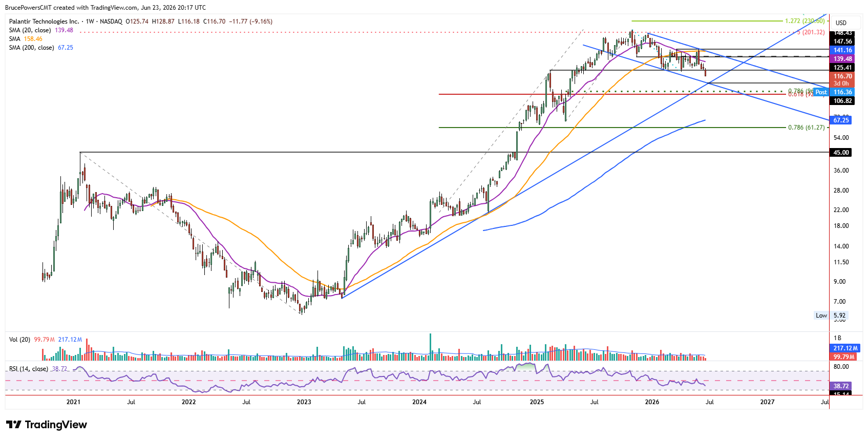Click the 80.00 RSI axis value
The width and height of the screenshot is (868, 440).
(x=841, y=367)
